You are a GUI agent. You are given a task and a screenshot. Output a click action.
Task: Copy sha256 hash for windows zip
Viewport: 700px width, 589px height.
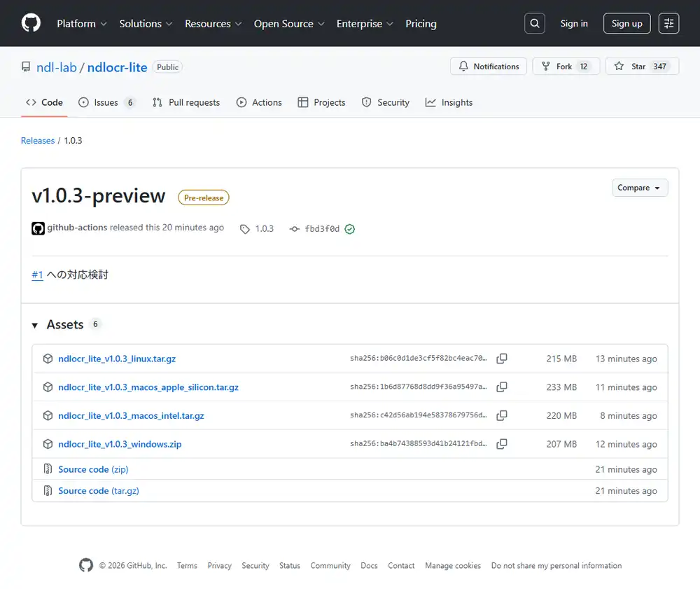point(501,444)
